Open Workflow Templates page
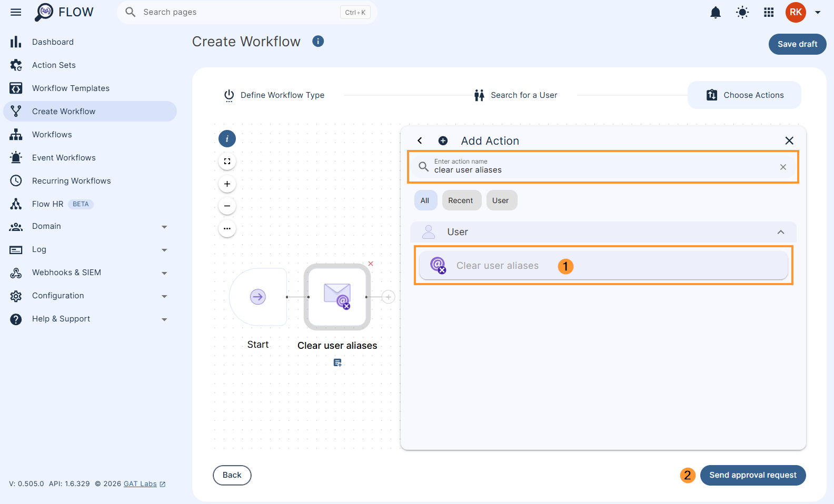 tap(90, 88)
